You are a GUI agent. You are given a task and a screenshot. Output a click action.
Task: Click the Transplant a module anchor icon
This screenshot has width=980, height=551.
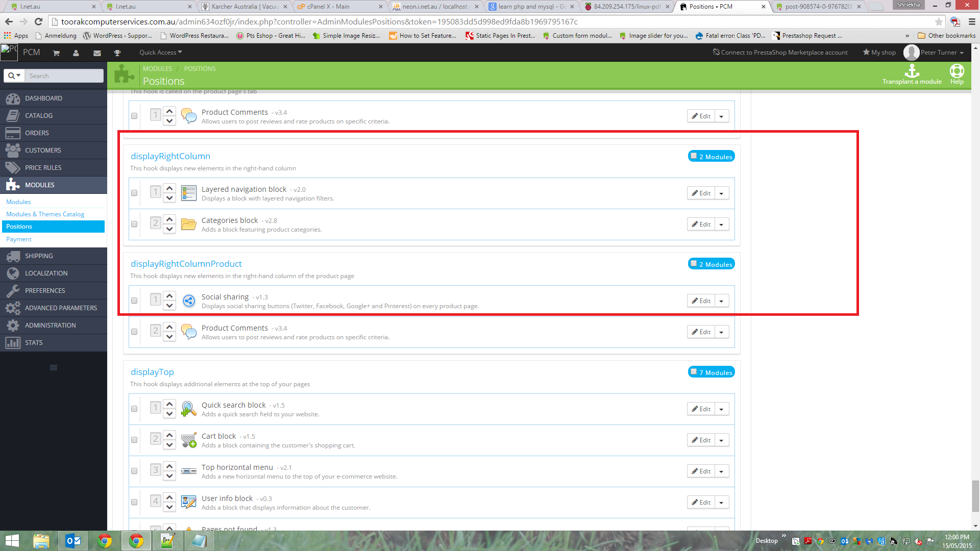click(x=912, y=71)
